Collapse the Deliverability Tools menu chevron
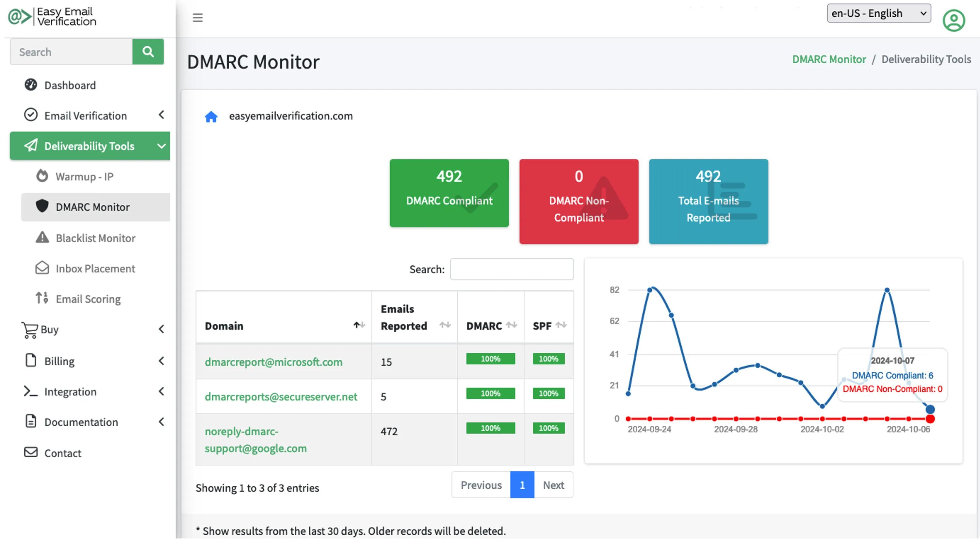The height and width of the screenshot is (551, 980). pos(161,146)
